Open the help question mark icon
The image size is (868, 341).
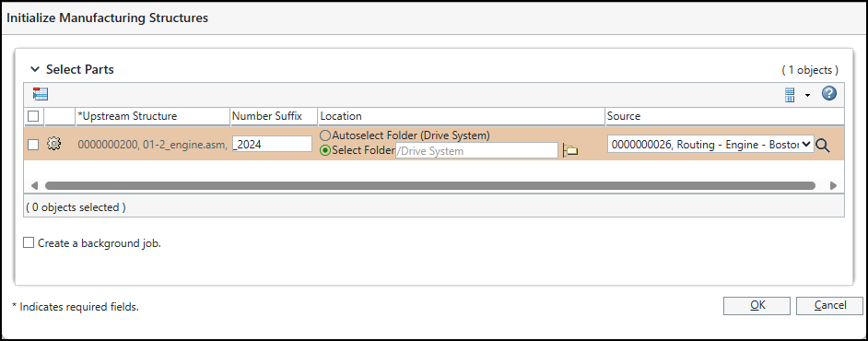point(828,94)
